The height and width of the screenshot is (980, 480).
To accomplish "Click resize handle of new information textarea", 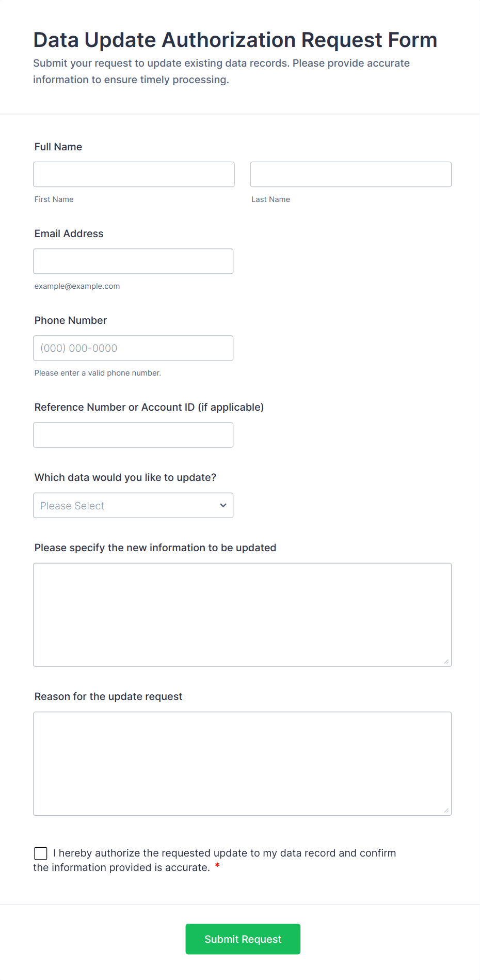I will pyautogui.click(x=446, y=662).
